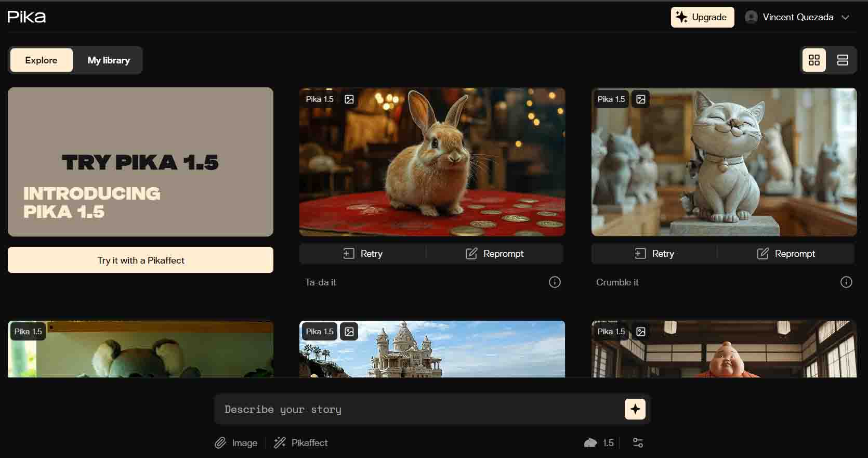The height and width of the screenshot is (458, 868).
Task: Click Try it with a Pikaffect
Action: tap(140, 260)
